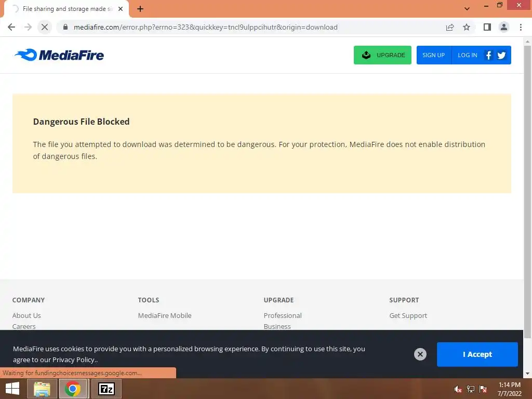Open the Chrome side panel icon
Viewport: 532px width, 399px height.
[x=487, y=27]
